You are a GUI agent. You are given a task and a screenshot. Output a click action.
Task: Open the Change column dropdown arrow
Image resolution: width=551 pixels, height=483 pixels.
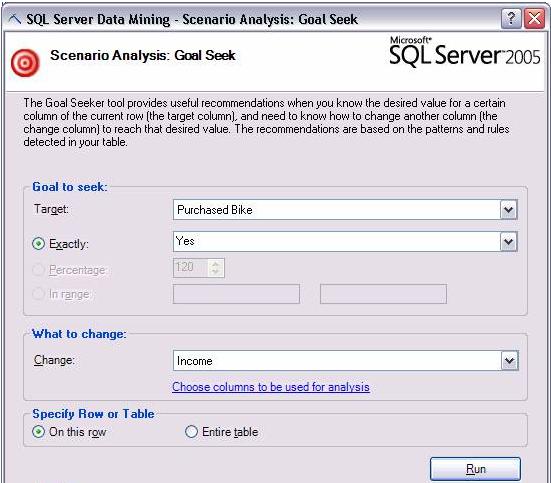click(509, 361)
